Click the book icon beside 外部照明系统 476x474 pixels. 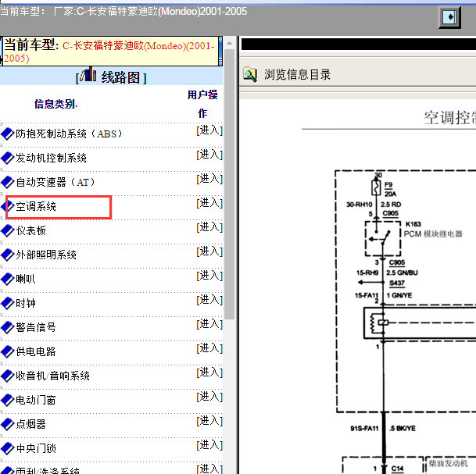pyautogui.click(x=8, y=255)
